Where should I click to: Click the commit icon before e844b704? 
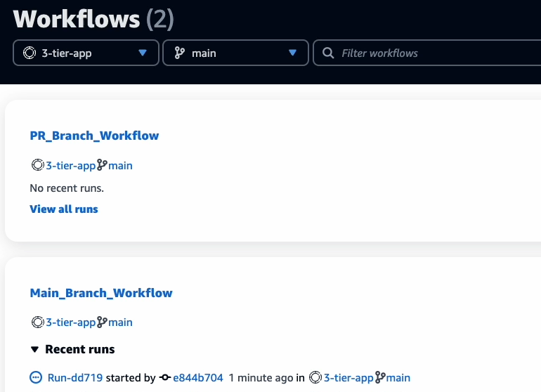pos(165,377)
